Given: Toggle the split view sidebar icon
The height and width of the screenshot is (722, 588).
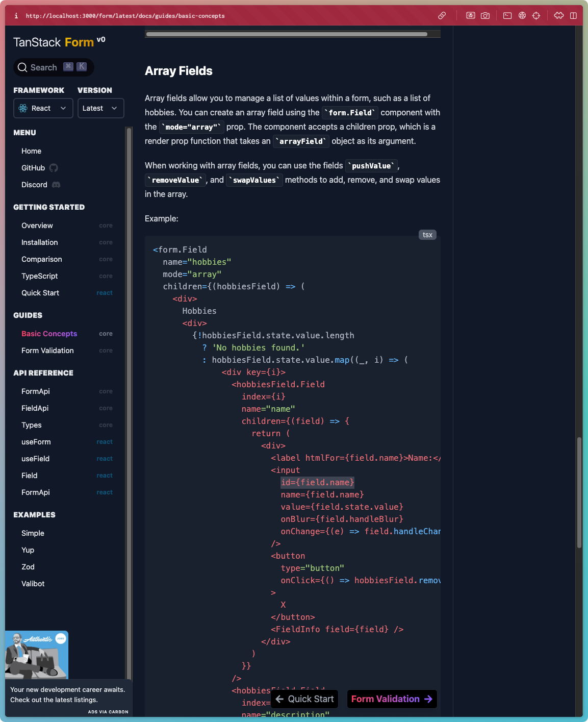Looking at the screenshot, I should pyautogui.click(x=573, y=16).
